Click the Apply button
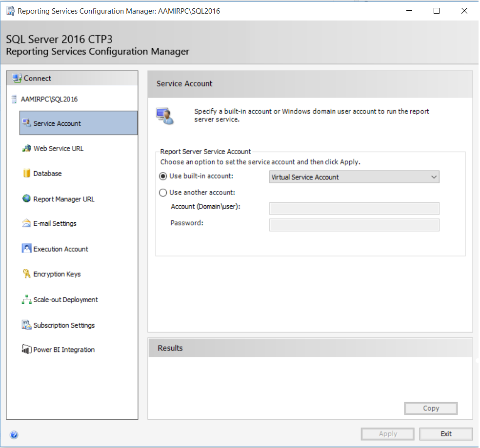This screenshot has height=448, width=480. click(387, 433)
